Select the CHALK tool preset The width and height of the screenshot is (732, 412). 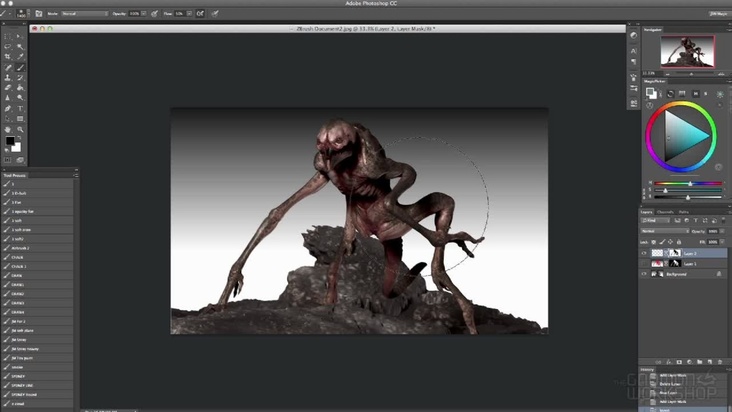pos(38,257)
